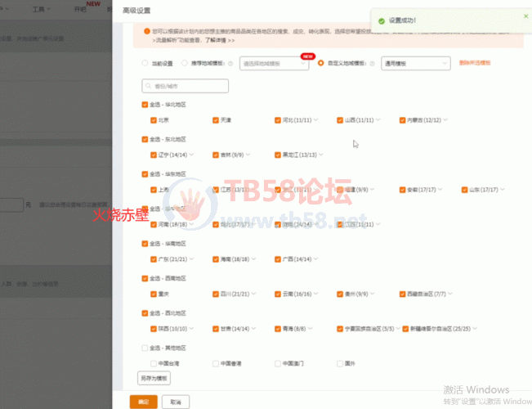Click the orange info icon in notice banner

pyautogui.click(x=146, y=31)
